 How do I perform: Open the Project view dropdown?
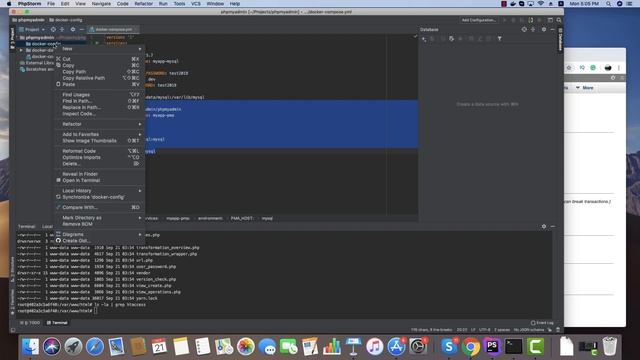tap(32, 29)
